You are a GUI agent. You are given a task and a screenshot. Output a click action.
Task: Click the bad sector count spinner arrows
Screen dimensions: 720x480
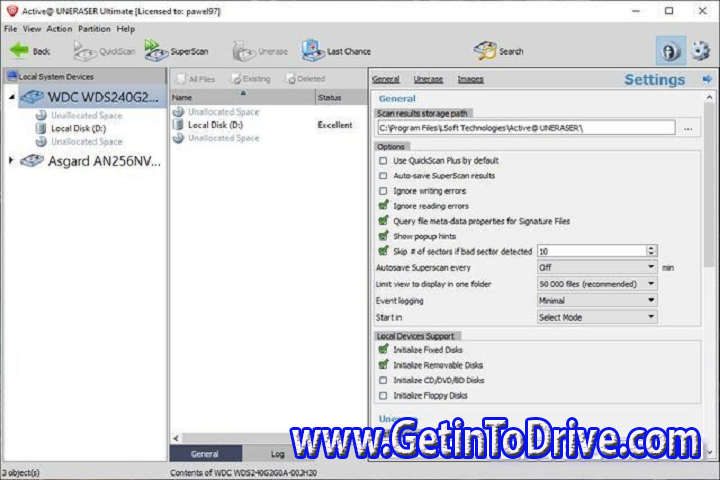[x=651, y=251]
